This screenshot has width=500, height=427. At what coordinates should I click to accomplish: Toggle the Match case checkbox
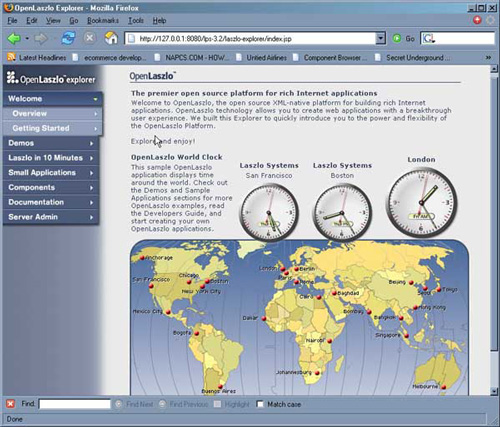point(260,404)
